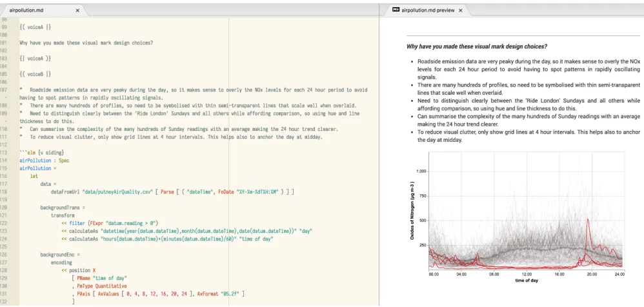
Task: Click the chart's 'time of day' x-axis title
Action: pyautogui.click(x=526, y=281)
